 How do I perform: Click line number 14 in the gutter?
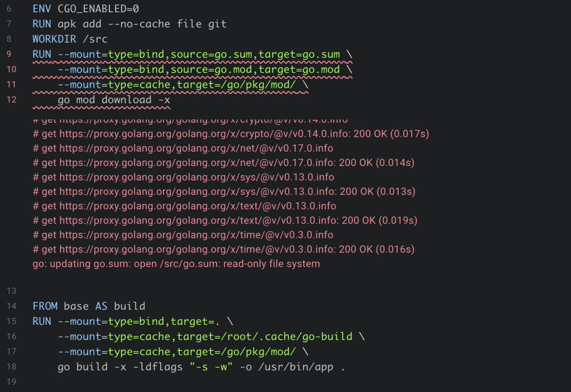coord(11,306)
